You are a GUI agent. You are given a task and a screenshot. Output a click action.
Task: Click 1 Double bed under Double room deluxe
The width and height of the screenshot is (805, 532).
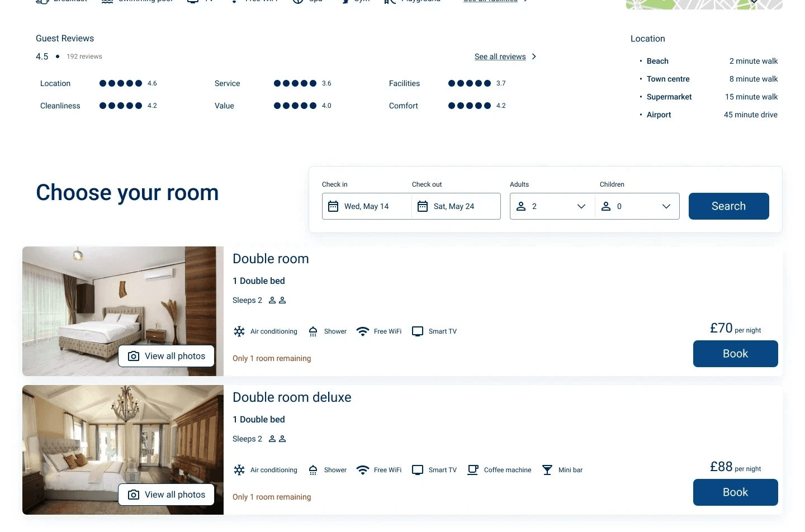[x=259, y=420]
